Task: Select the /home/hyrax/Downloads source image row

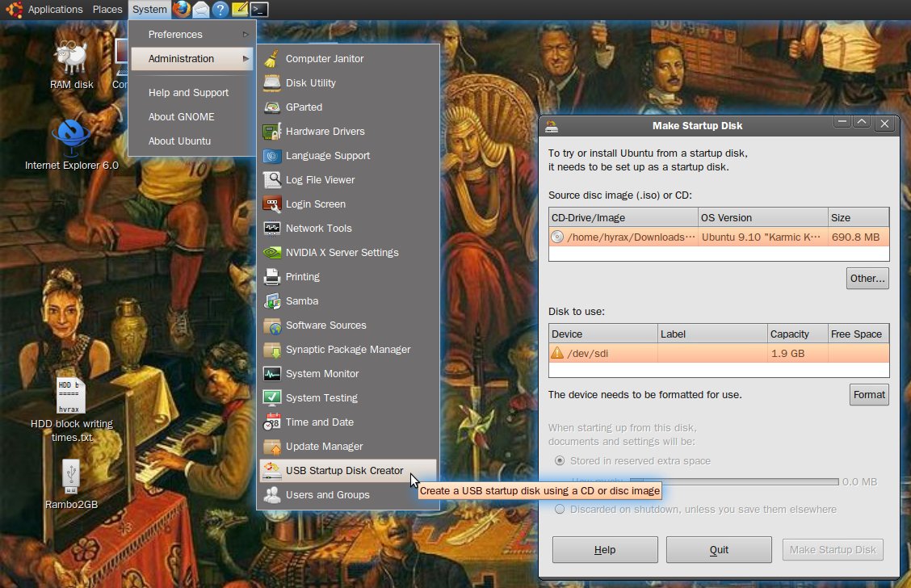Action: [x=719, y=237]
